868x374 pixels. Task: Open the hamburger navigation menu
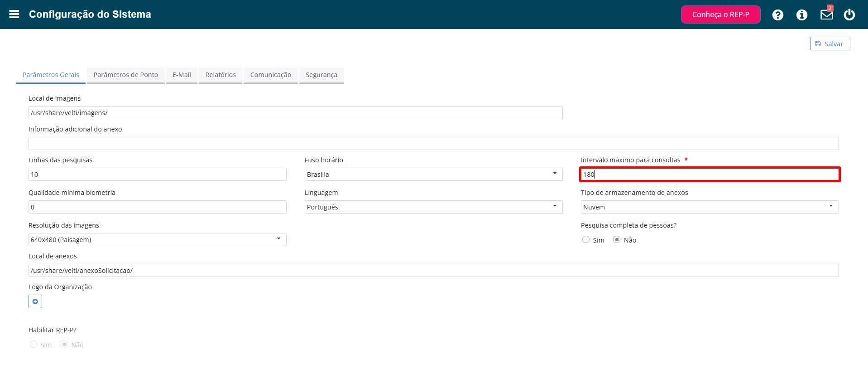coord(14,15)
